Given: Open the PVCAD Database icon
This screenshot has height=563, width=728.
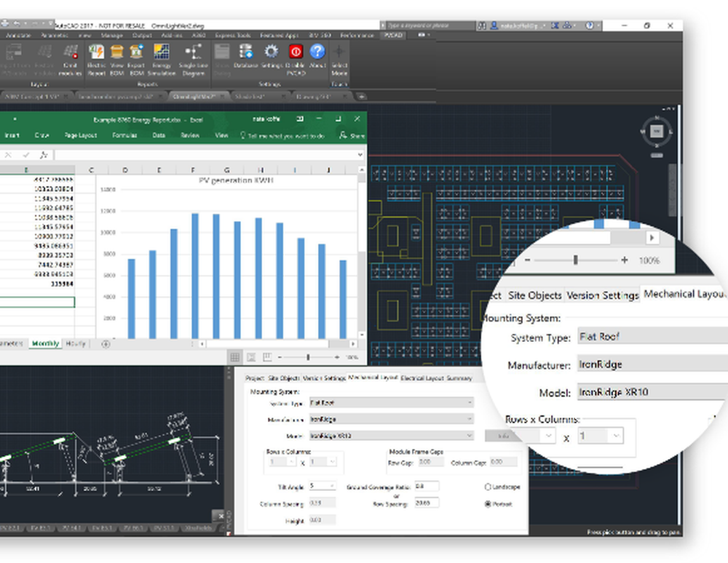Looking at the screenshot, I should pyautogui.click(x=245, y=52).
